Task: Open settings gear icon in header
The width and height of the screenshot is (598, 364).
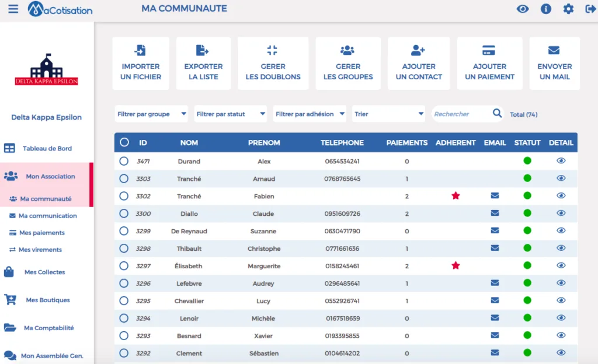Action: [568, 9]
